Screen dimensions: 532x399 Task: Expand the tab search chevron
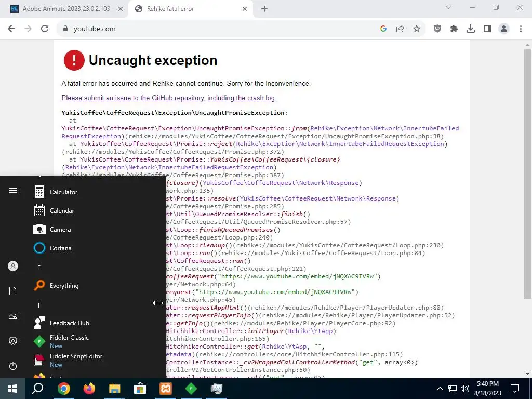pos(448,7)
